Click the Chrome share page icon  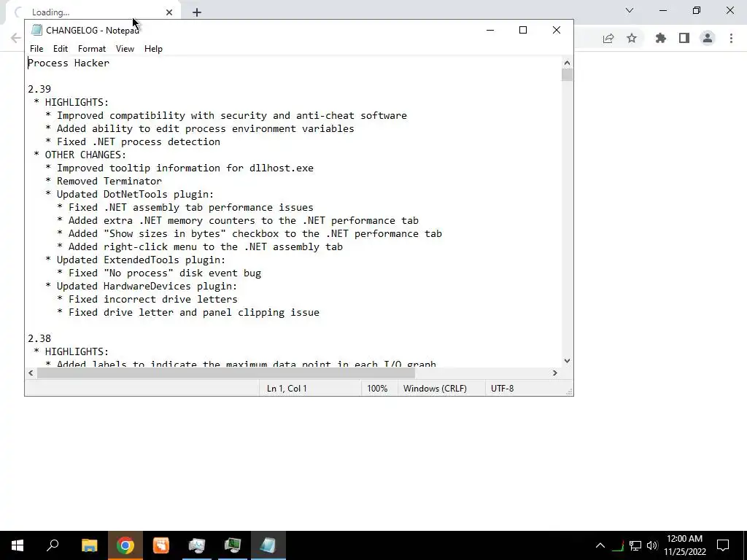[608, 38]
